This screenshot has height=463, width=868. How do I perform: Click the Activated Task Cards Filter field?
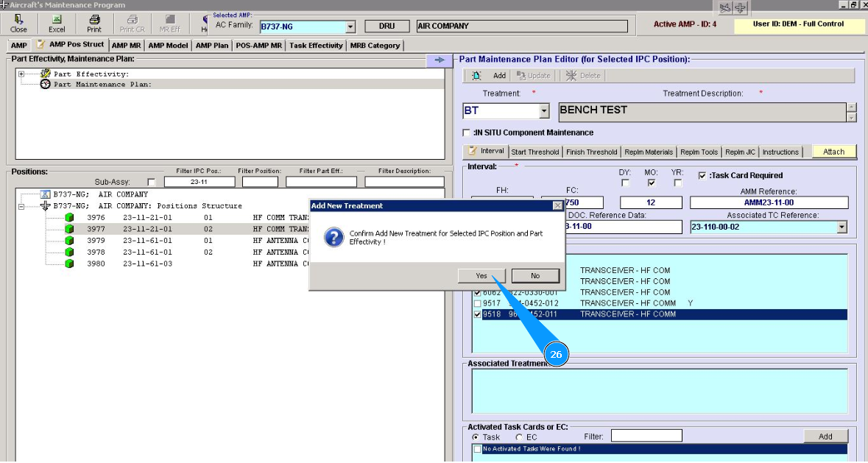[646, 436]
